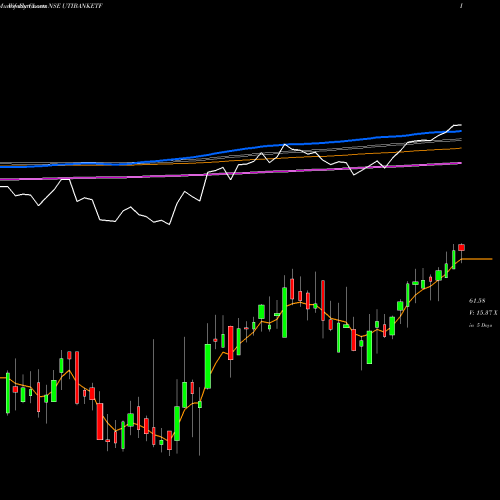The image size is (500, 500).
Task: Select the 61.58 price value
Action: click(x=477, y=301)
